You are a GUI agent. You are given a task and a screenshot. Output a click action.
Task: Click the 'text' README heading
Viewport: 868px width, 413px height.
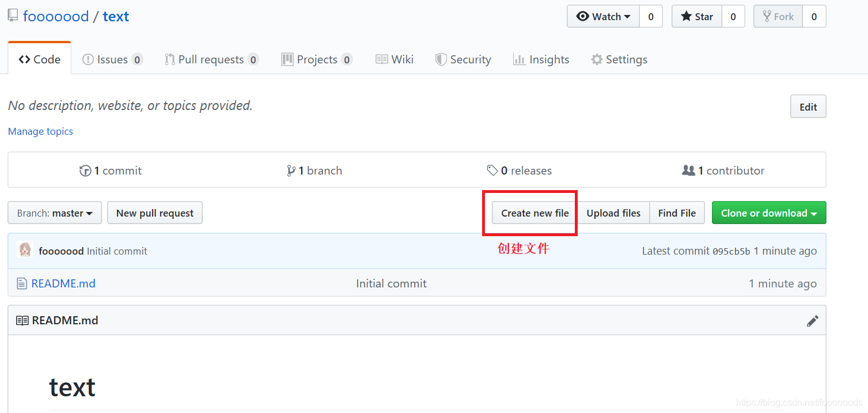(x=72, y=387)
